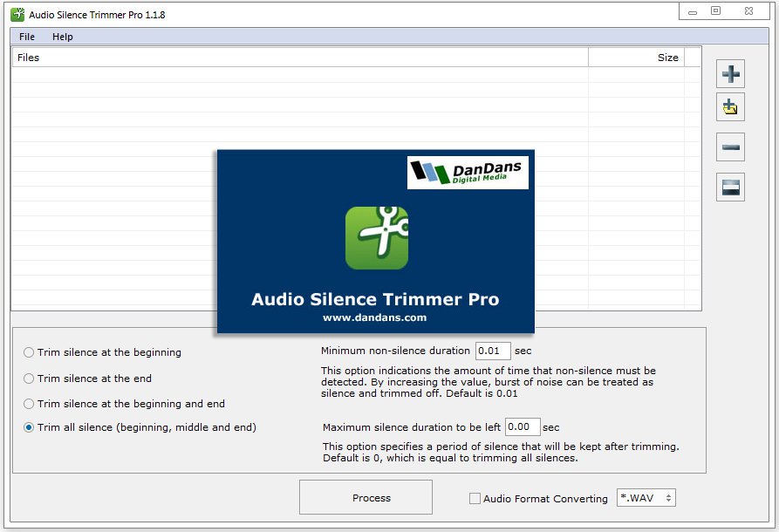779x532 pixels.
Task: Open the Help menu
Action: [63, 37]
